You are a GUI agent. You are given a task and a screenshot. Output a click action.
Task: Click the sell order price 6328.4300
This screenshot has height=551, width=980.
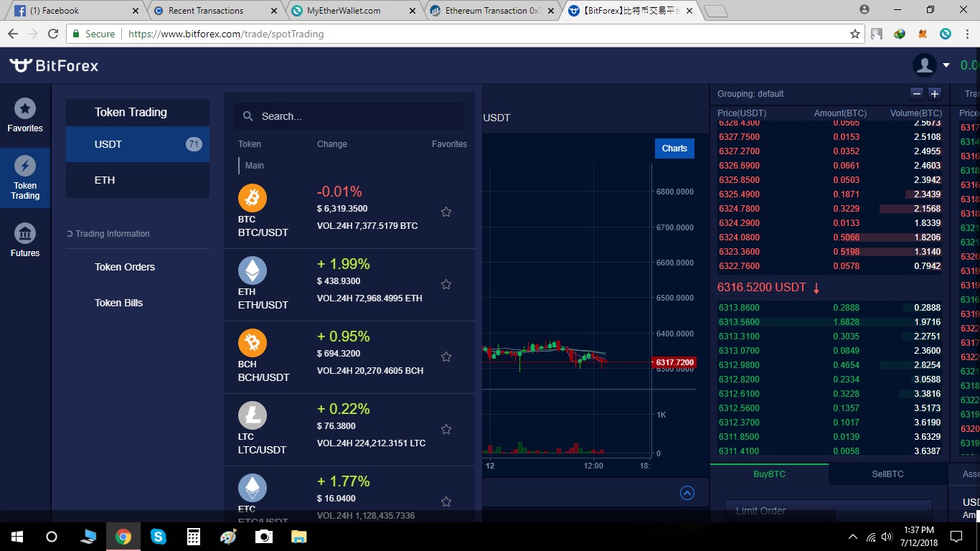coord(739,123)
